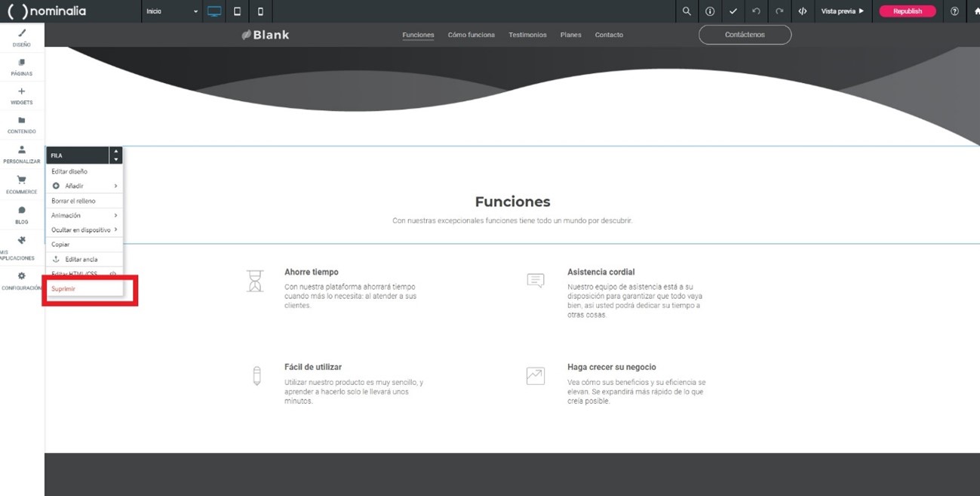This screenshot has width=980, height=496.
Task: Open the developer mode code icon
Action: 802,11
